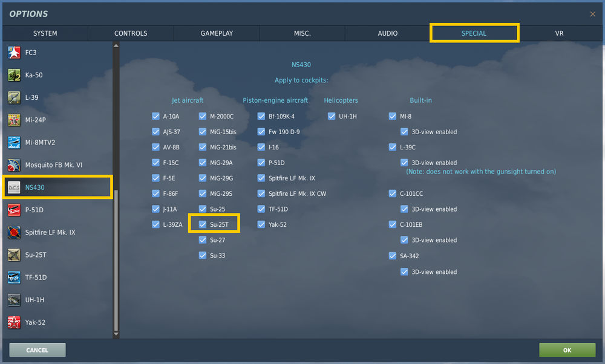Open the CONTROLS tab

point(131,33)
